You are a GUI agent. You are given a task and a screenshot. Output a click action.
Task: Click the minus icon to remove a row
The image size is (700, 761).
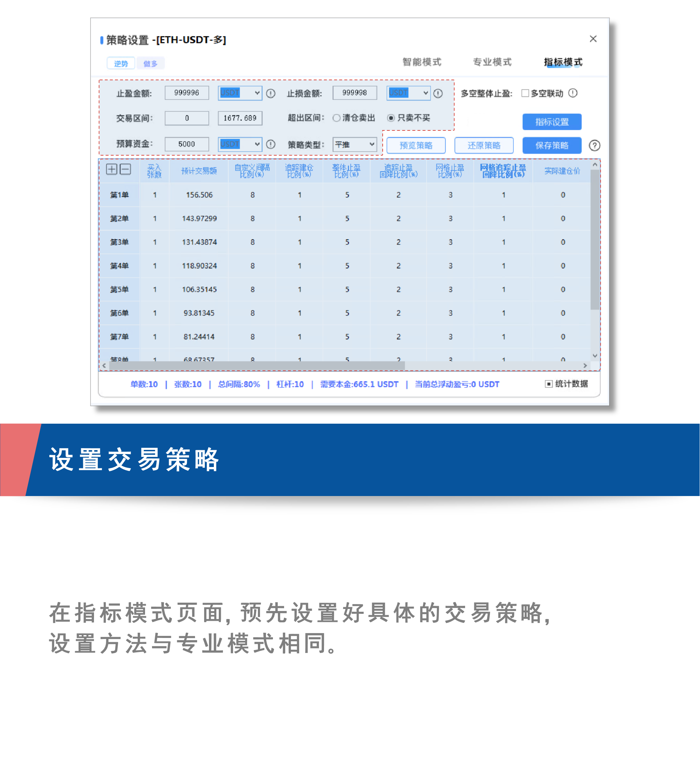(125, 169)
